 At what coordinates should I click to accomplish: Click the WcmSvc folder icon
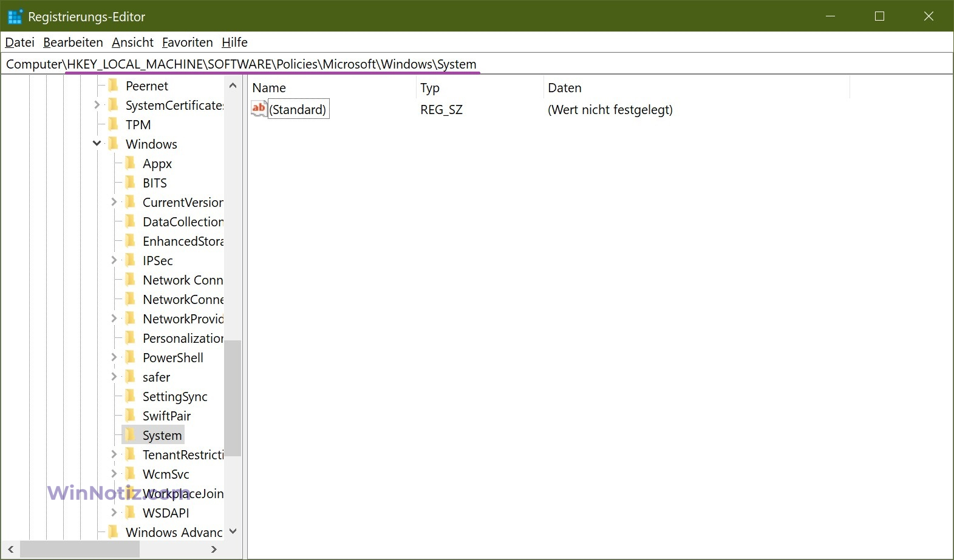pyautogui.click(x=130, y=474)
